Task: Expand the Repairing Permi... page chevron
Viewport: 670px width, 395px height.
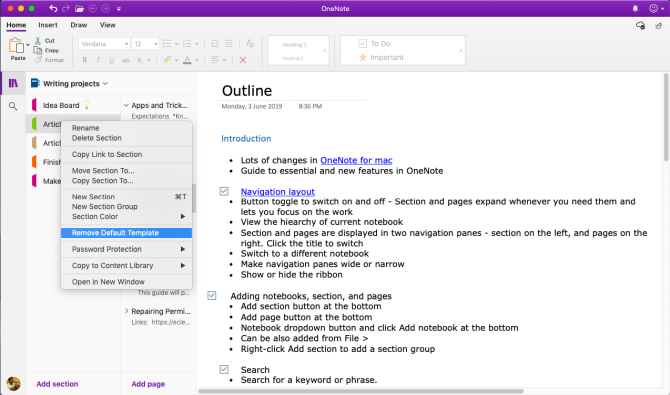Action: pos(126,311)
